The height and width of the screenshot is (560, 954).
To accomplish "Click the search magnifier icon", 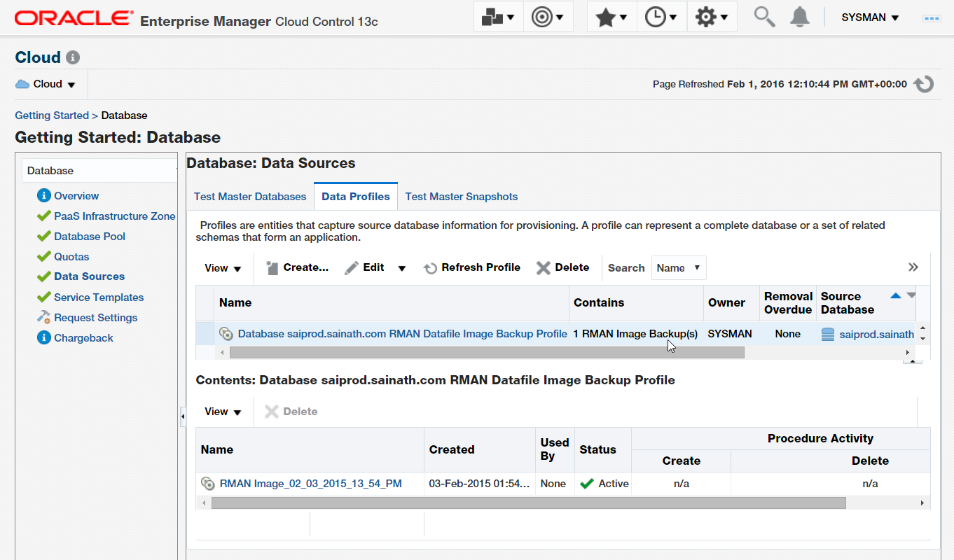I will click(x=764, y=17).
